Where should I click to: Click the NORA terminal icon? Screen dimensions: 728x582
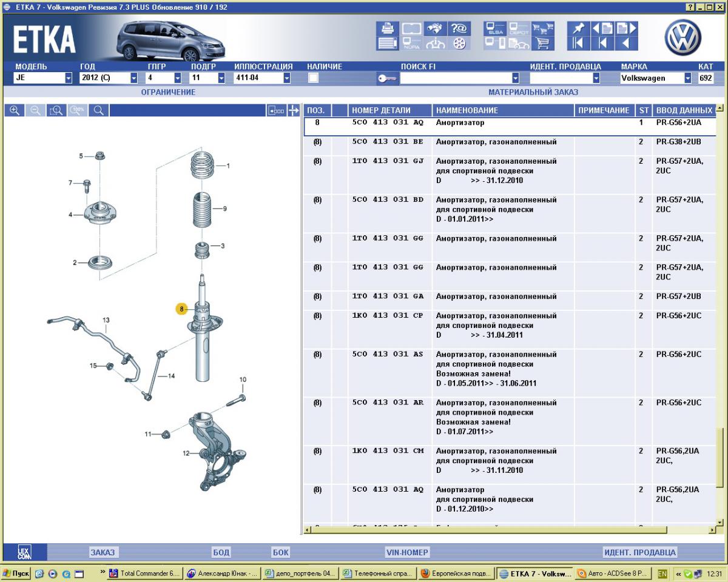pyautogui.click(x=411, y=44)
